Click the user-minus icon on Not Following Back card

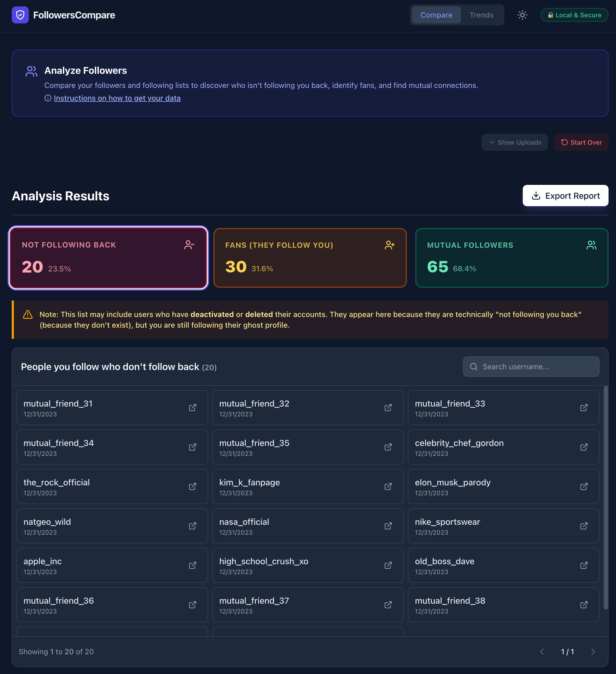point(189,245)
